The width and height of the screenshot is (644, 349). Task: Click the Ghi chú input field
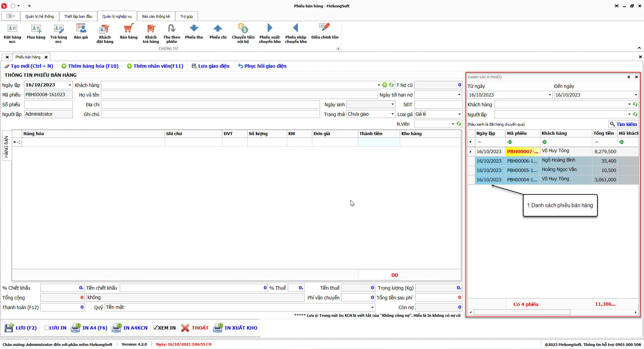210,114
